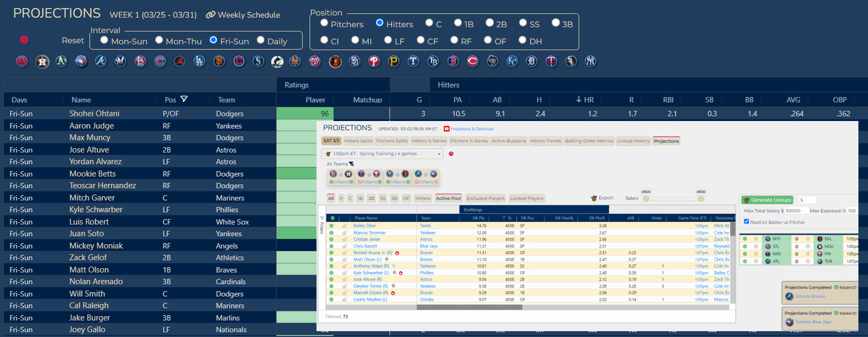Switch to the Active Bullpens tab
The image size is (868, 337).
pyautogui.click(x=508, y=141)
